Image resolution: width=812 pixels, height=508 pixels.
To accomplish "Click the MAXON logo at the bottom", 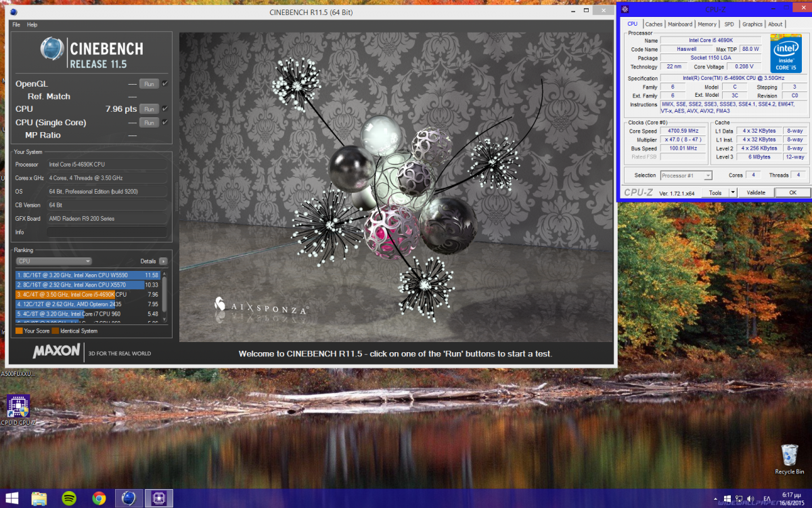I will pos(56,352).
